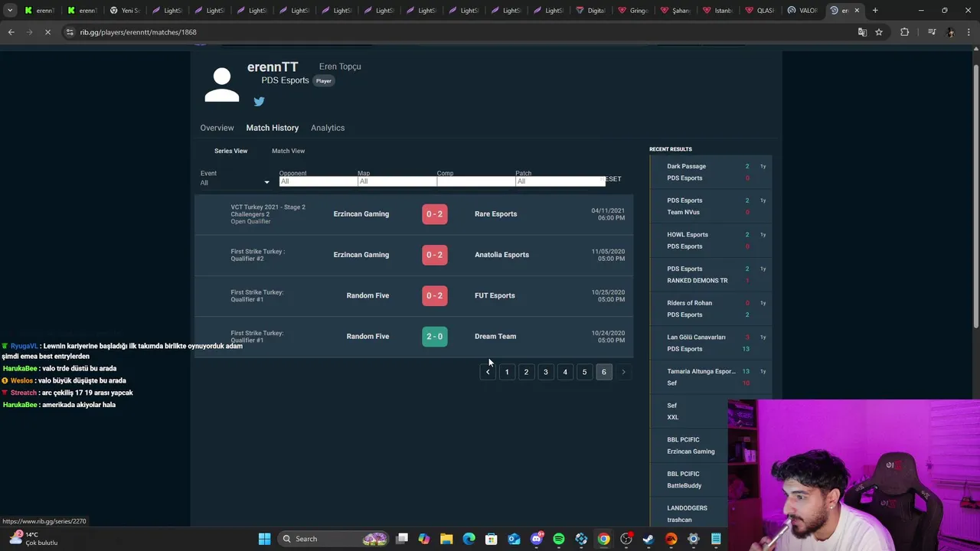This screenshot has height=551, width=980.
Task: Open the Opponent filter dropdown
Action: pos(318,181)
